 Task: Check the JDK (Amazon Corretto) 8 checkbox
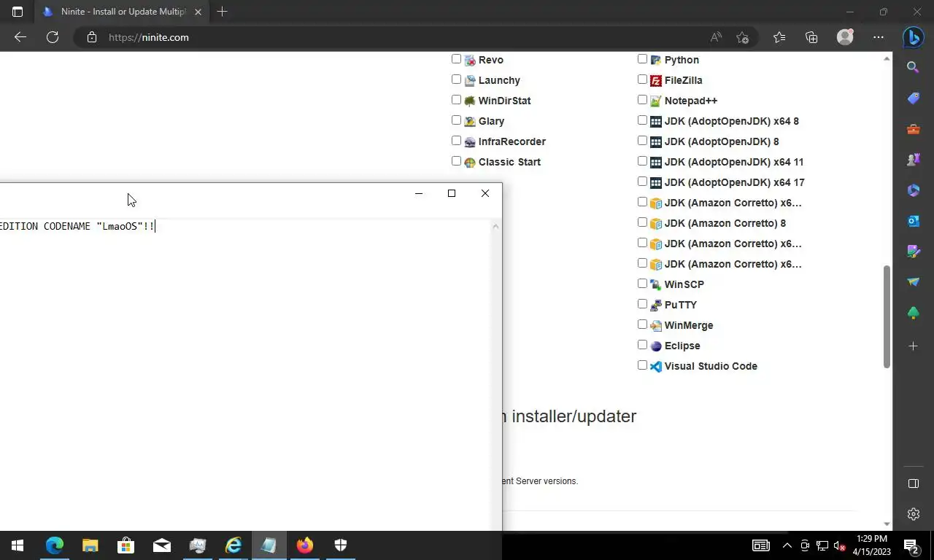click(x=642, y=222)
